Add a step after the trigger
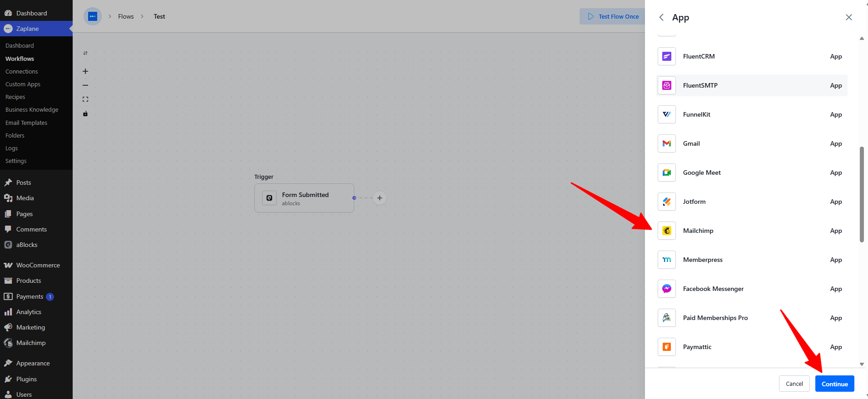 pyautogui.click(x=380, y=198)
